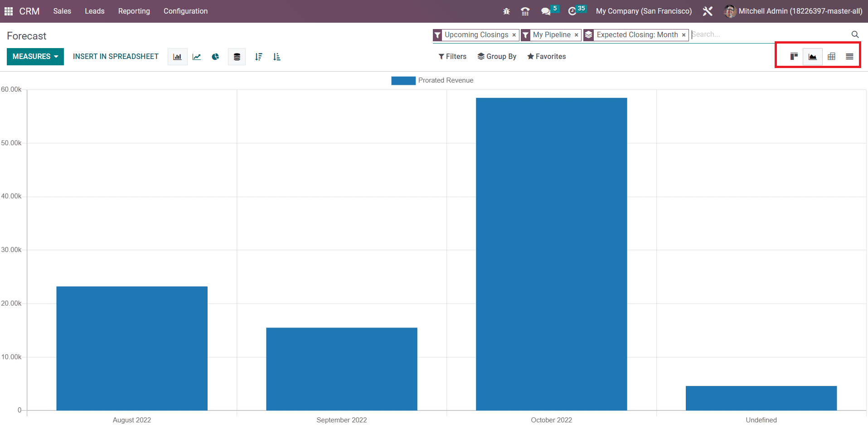Open the Kanban view

click(x=794, y=56)
